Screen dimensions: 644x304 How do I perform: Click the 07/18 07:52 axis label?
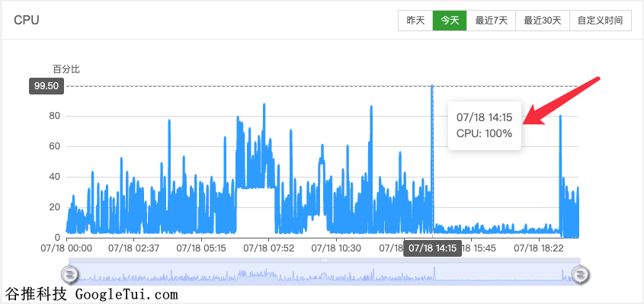tap(269, 248)
